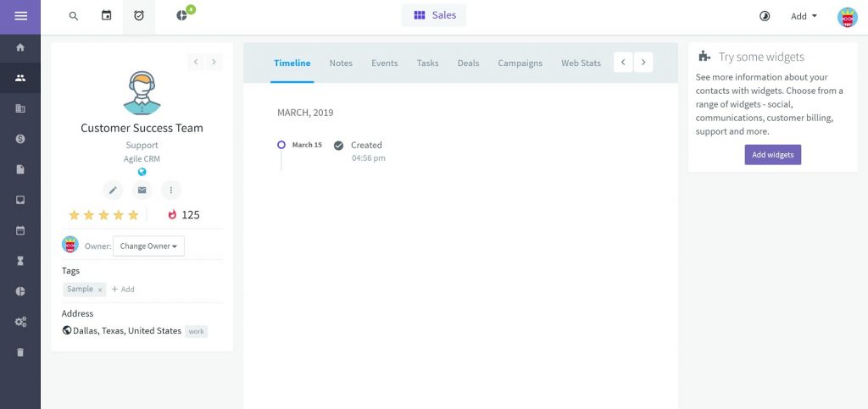Expand the Add dropdown menu
868x409 pixels.
[804, 16]
